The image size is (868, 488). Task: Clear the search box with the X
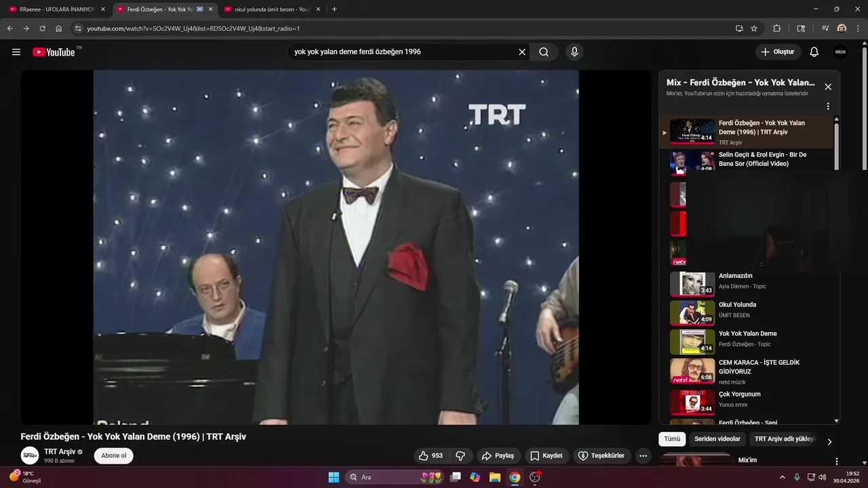(522, 52)
